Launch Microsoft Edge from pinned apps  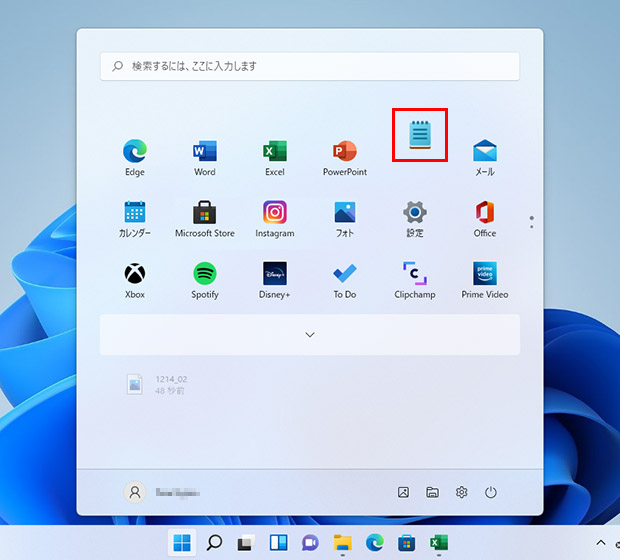[135, 153]
